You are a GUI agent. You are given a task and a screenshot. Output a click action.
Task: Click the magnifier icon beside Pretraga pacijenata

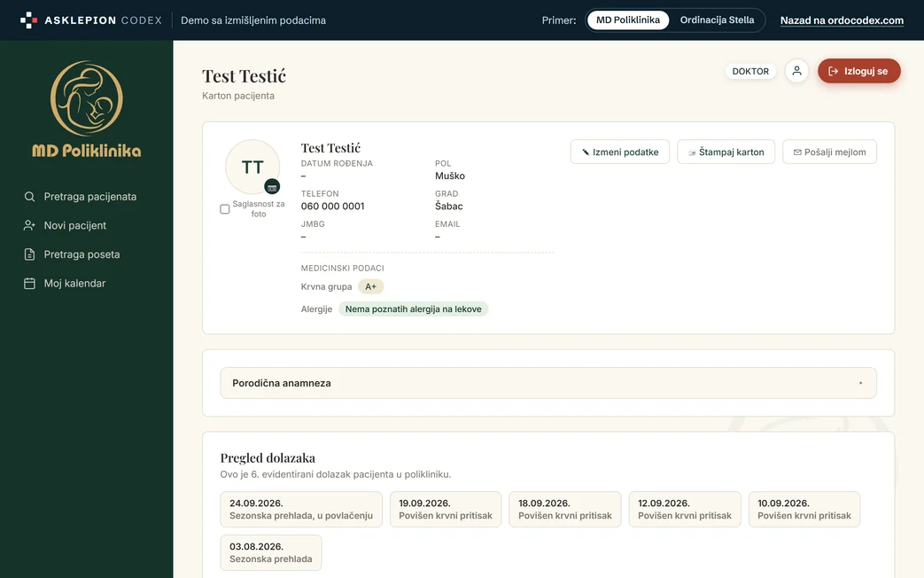pos(29,197)
